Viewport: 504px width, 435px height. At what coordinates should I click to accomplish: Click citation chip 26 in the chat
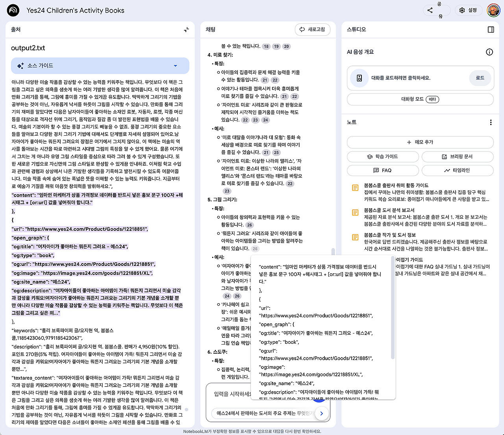[x=250, y=225]
